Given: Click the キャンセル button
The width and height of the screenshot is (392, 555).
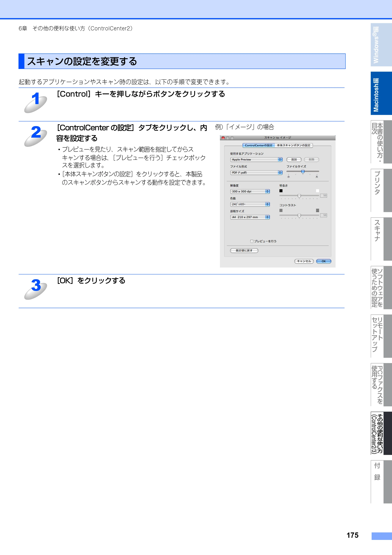Looking at the screenshot, I should click(304, 261).
